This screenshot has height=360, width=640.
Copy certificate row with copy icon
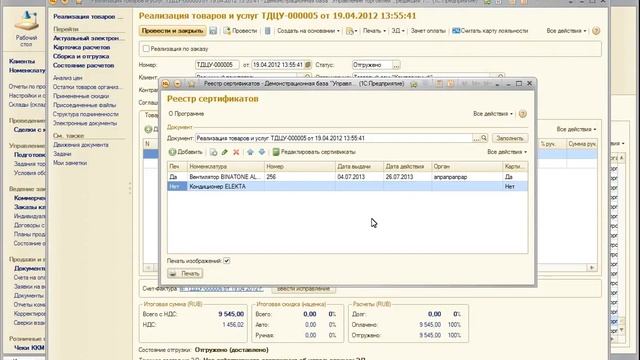213,152
